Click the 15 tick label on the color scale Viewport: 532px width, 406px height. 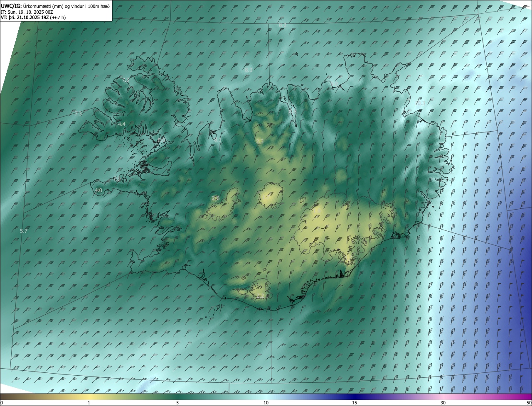point(355,403)
